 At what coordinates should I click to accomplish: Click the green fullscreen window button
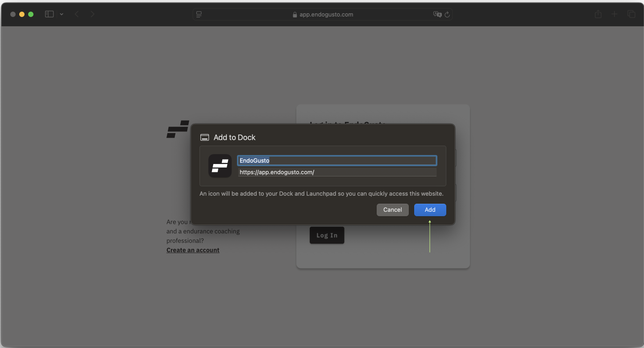pyautogui.click(x=31, y=14)
